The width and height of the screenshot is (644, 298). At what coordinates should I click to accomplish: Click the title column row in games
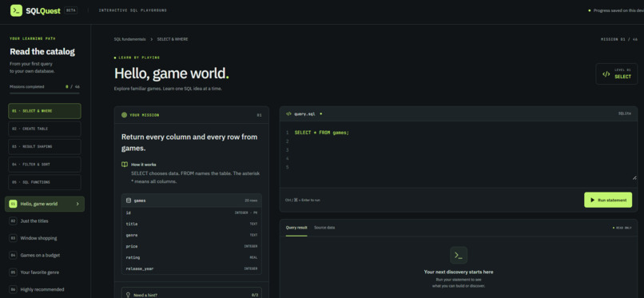pos(192,224)
